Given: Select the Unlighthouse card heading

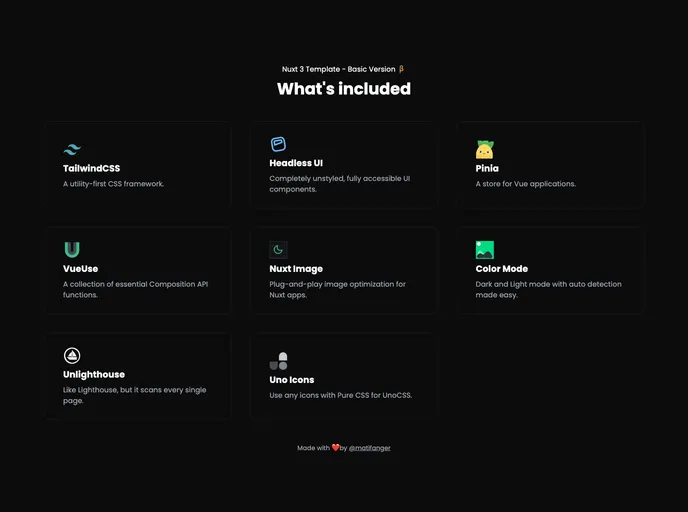Looking at the screenshot, I should click(94, 375).
